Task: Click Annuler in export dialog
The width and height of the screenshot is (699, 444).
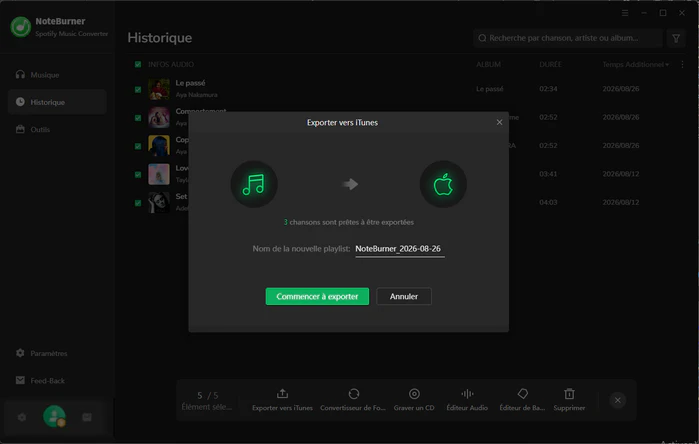Action: click(x=404, y=296)
